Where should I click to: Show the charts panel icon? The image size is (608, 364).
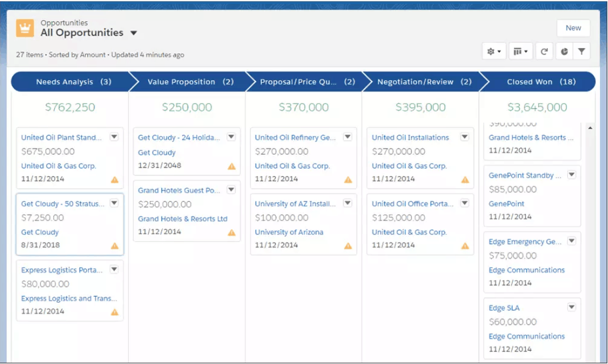564,51
